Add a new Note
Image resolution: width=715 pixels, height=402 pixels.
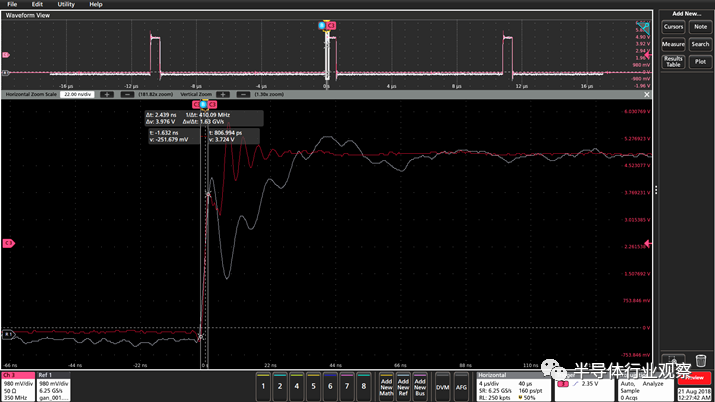(x=700, y=27)
